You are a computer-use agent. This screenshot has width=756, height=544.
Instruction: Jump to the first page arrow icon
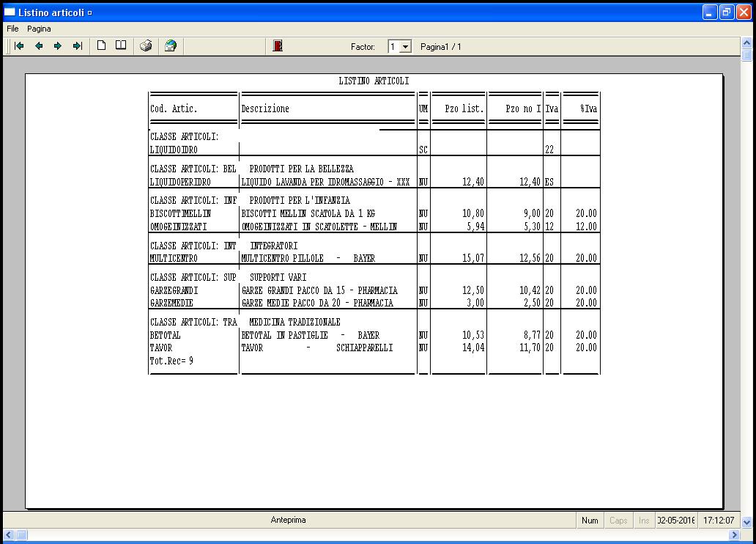click(19, 46)
